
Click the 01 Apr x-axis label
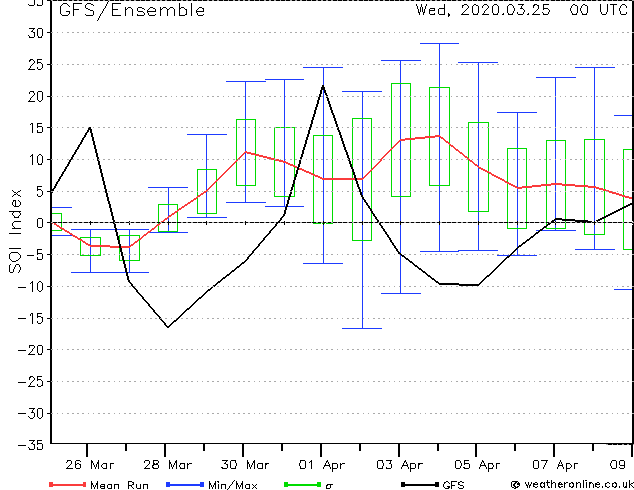click(322, 465)
